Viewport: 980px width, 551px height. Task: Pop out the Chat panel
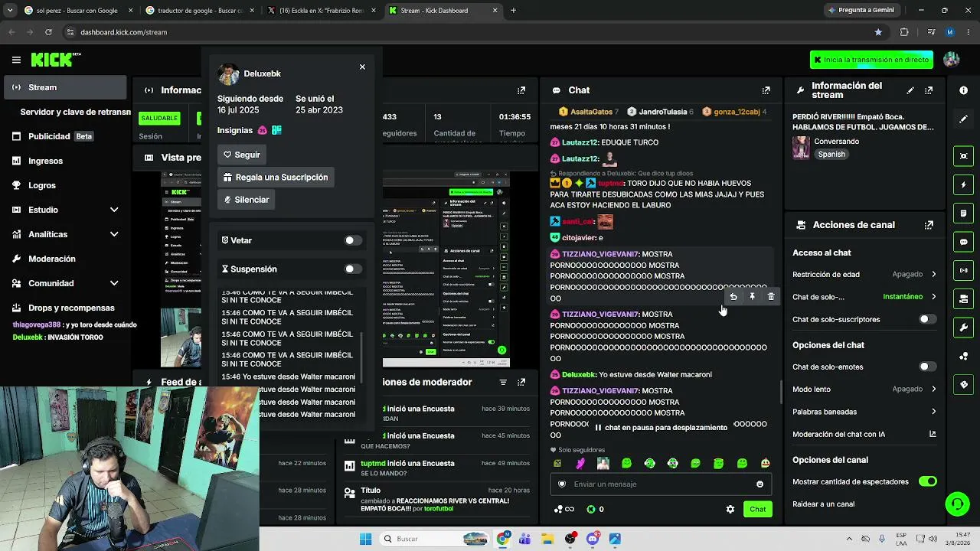coord(766,90)
